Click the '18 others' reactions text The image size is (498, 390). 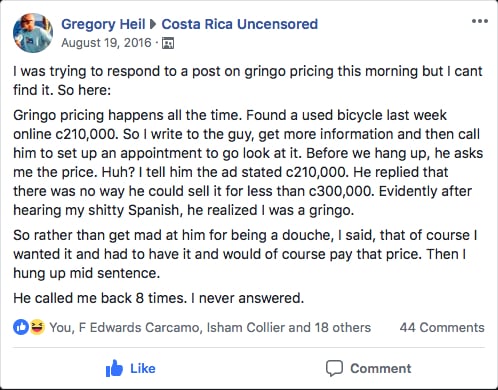[x=343, y=327]
